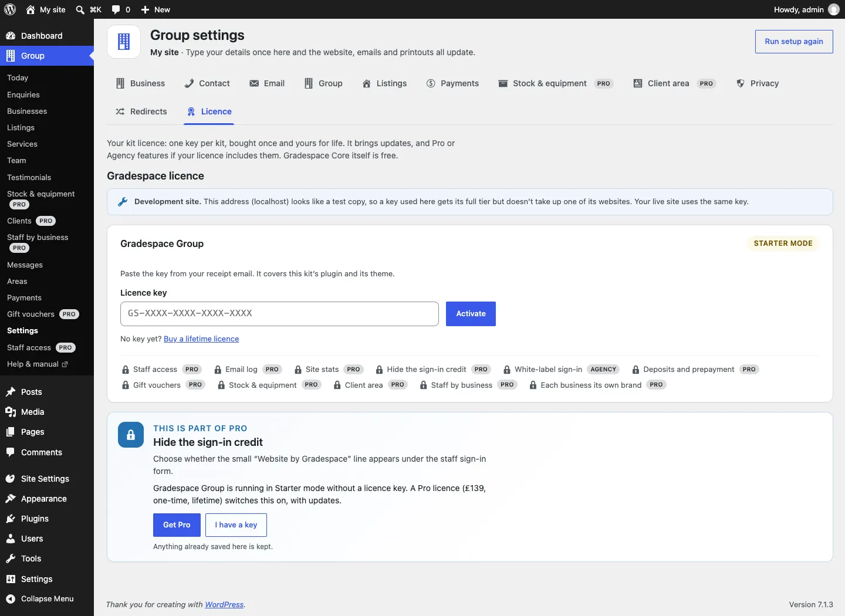Open the Stock & equipment tab
The height and width of the screenshot is (616, 845).
555,83
